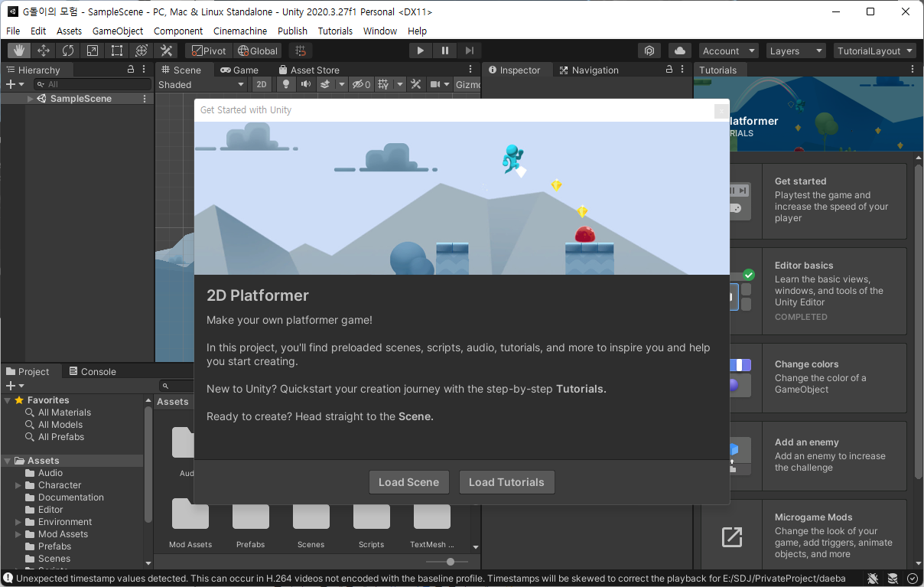924x587 pixels.
Task: Open the Add an enemy tutorial
Action: pos(802,455)
